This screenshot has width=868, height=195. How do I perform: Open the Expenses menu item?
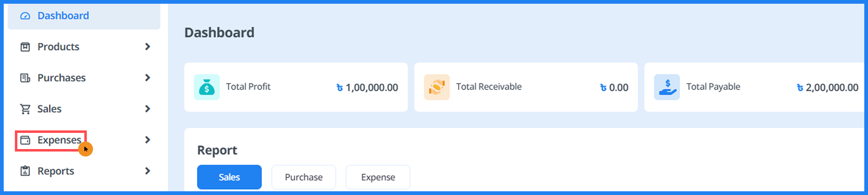coord(59,140)
